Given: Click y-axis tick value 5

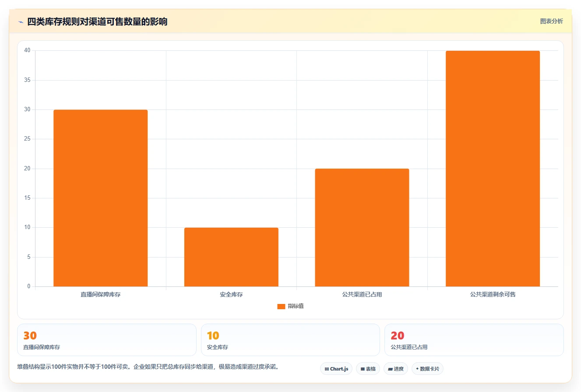Looking at the screenshot, I should click(29, 257).
